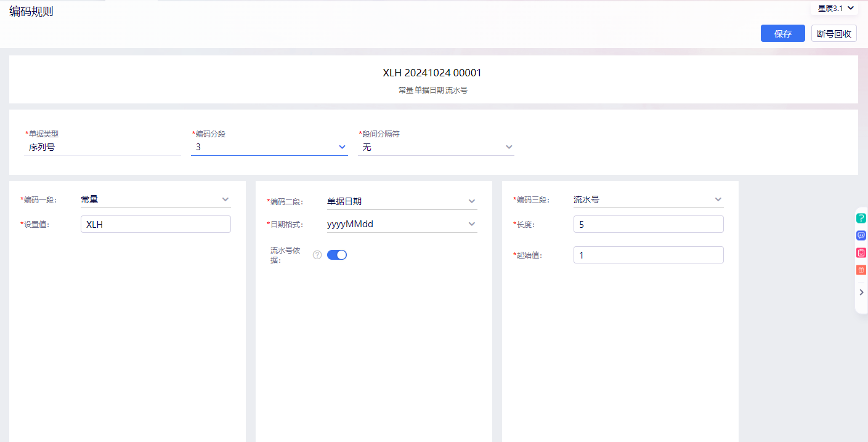Open the 星辰3.1 version selector
868x442 pixels.
835,8
